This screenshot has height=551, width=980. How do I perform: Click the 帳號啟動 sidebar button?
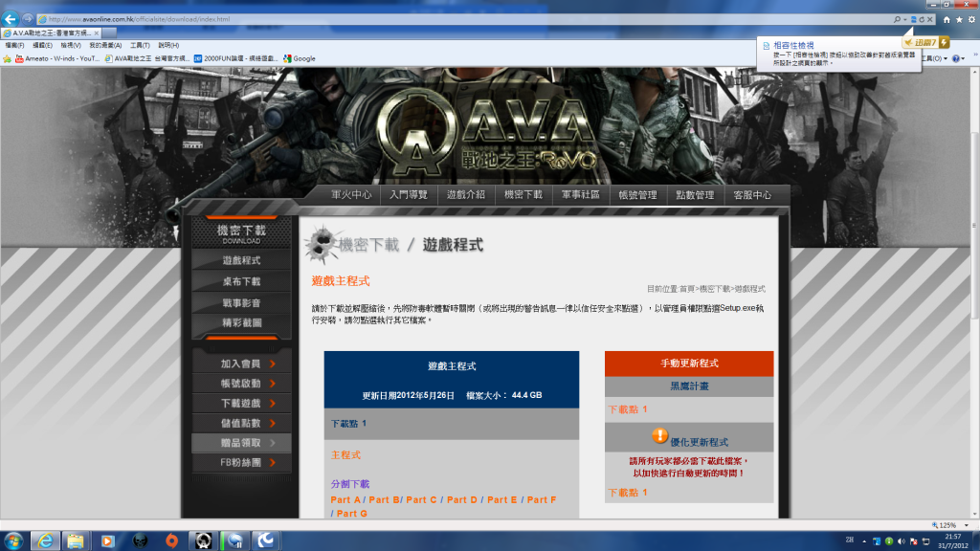241,384
